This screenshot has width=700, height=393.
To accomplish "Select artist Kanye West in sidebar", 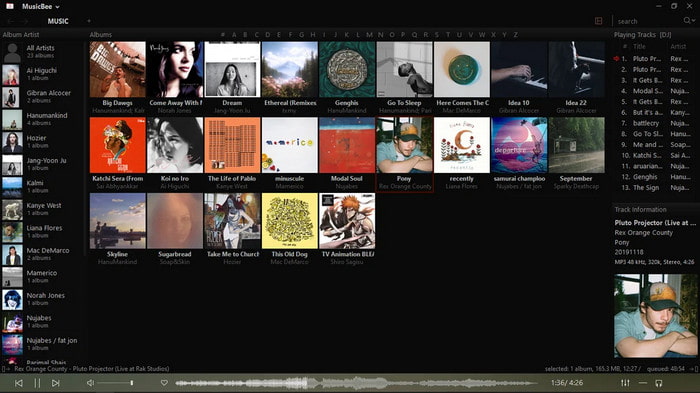I will 42,209.
